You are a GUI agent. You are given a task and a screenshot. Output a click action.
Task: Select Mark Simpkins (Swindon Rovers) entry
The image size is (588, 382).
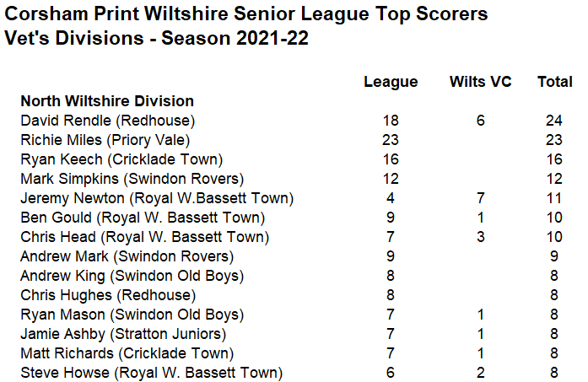(132, 179)
